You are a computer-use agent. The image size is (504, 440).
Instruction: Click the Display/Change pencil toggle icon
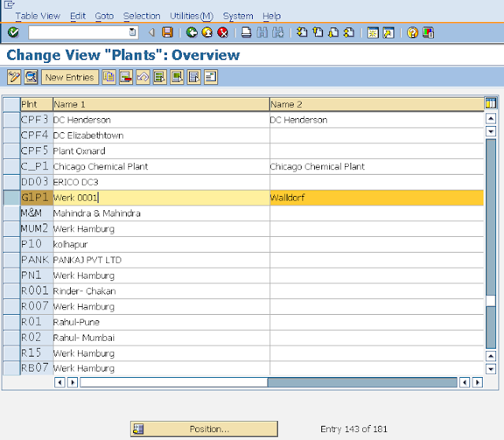14,77
